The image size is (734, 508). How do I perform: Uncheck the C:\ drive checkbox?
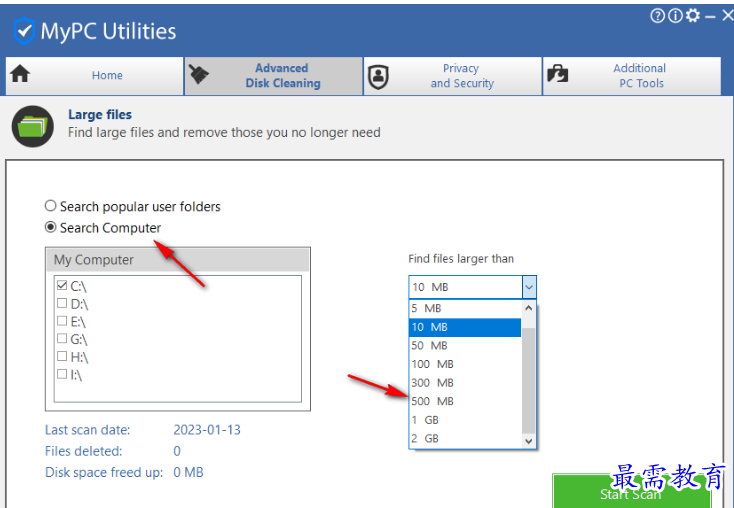pyautogui.click(x=62, y=285)
